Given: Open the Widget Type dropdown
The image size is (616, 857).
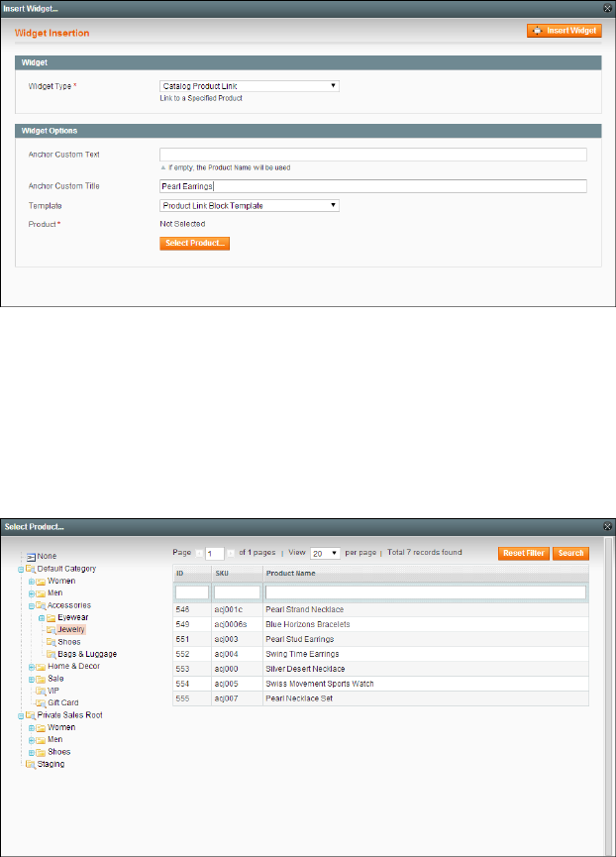Looking at the screenshot, I should click(250, 86).
